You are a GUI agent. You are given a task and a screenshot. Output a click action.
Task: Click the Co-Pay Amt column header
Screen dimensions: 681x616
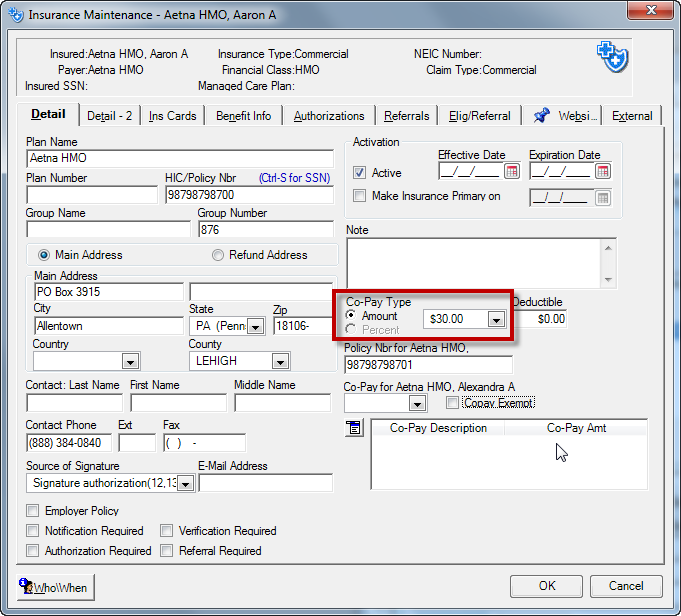click(576, 428)
